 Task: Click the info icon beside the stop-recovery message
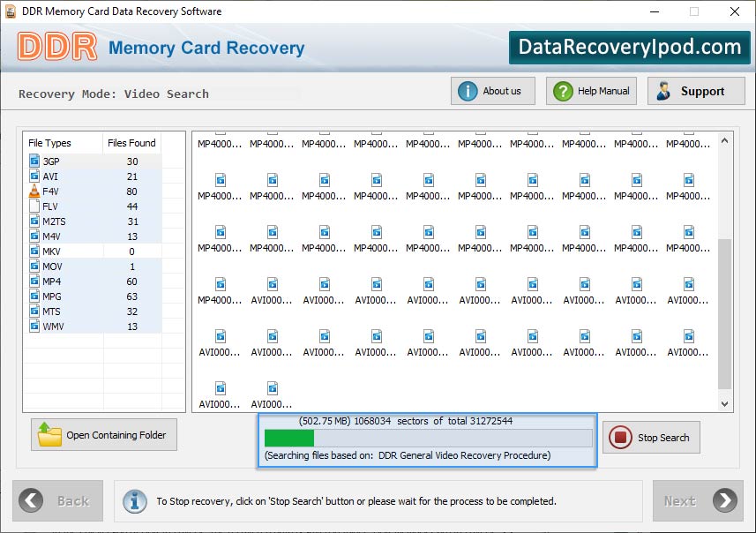pos(135,501)
